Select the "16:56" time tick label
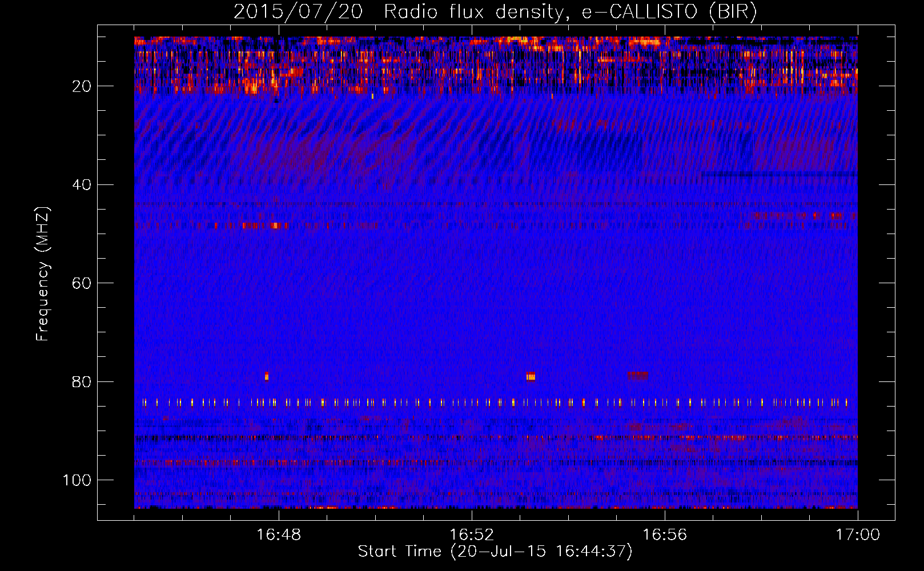Screen dimensions: 924x571 665,534
